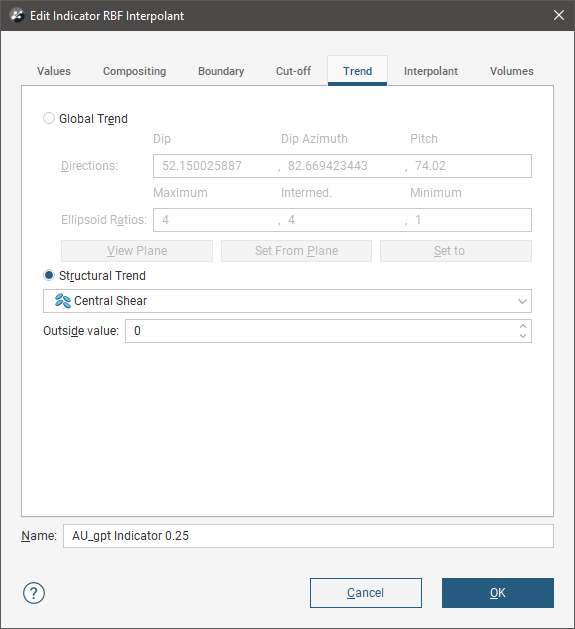Close the Edit Indicator RBF Interpolant dialog
Viewport: 575px width, 629px height.
pos(559,16)
